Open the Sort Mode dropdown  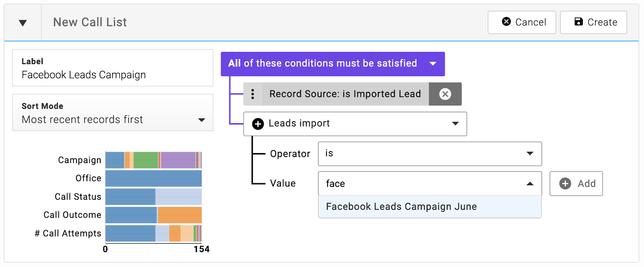(113, 113)
